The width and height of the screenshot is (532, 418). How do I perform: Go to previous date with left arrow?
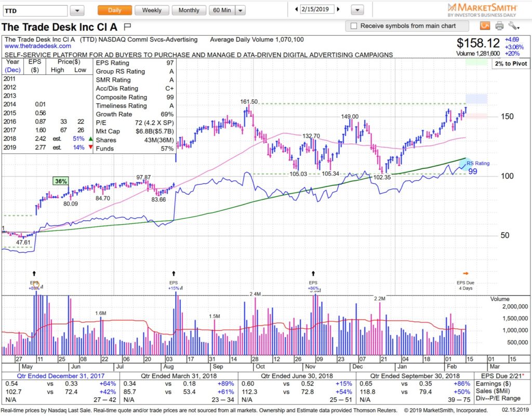point(296,9)
